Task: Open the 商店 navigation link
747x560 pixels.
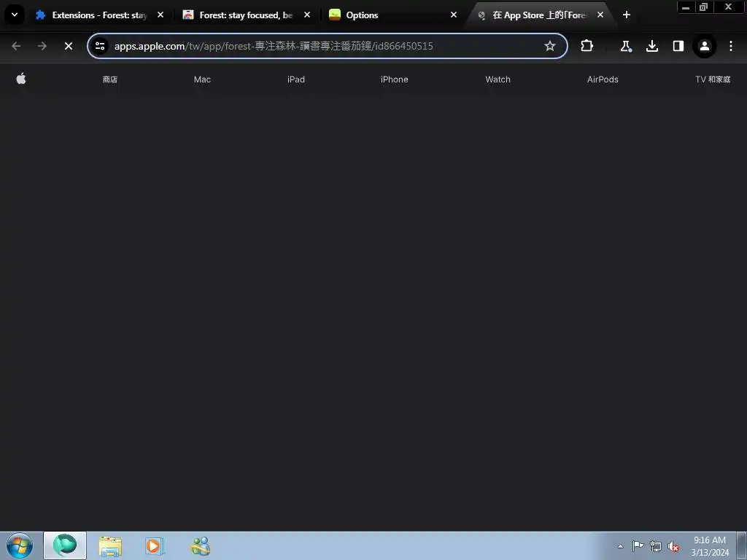Action: (x=110, y=79)
